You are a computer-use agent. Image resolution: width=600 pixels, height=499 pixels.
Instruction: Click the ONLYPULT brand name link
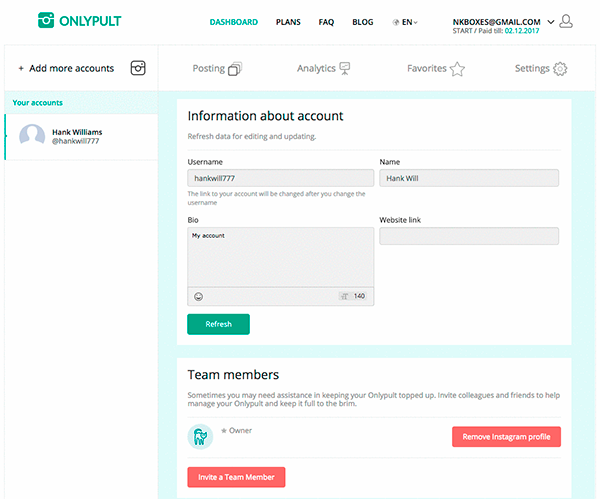coord(90,21)
